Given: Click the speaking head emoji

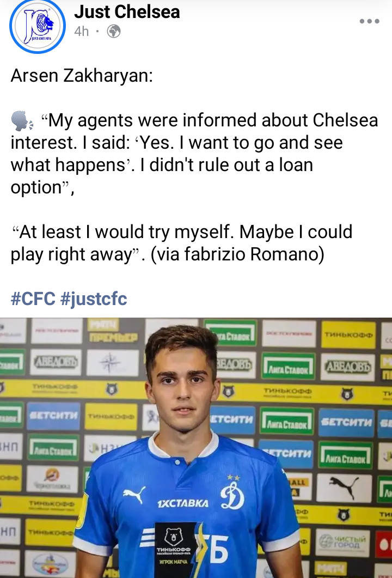Looking at the screenshot, I should (x=22, y=121).
